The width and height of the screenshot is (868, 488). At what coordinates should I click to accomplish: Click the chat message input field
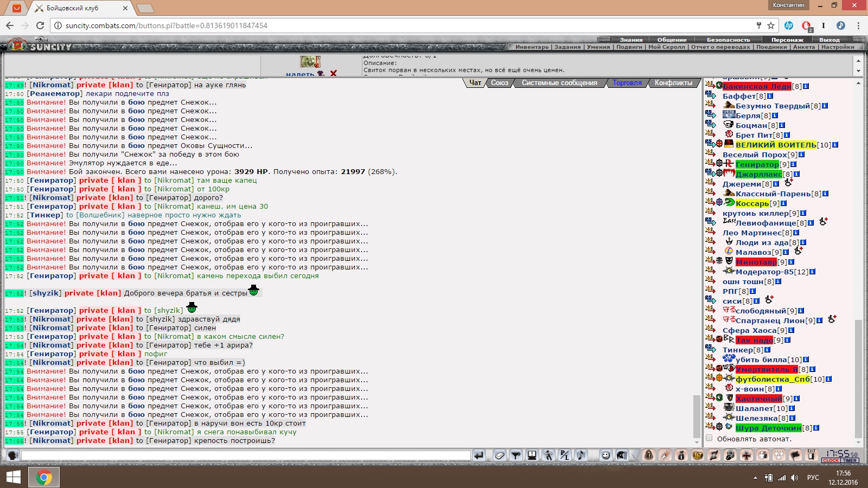pos(246,455)
